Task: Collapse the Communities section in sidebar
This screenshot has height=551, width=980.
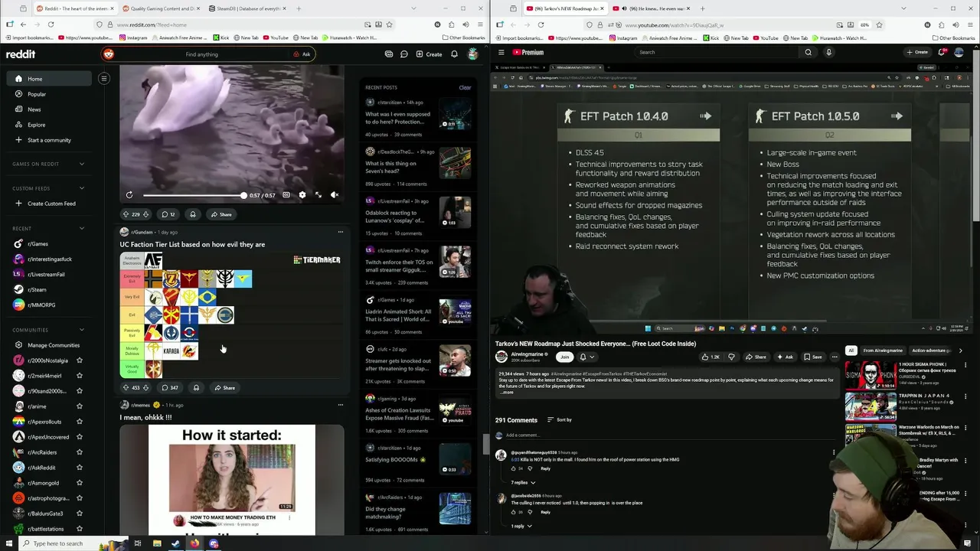Action: (x=82, y=330)
